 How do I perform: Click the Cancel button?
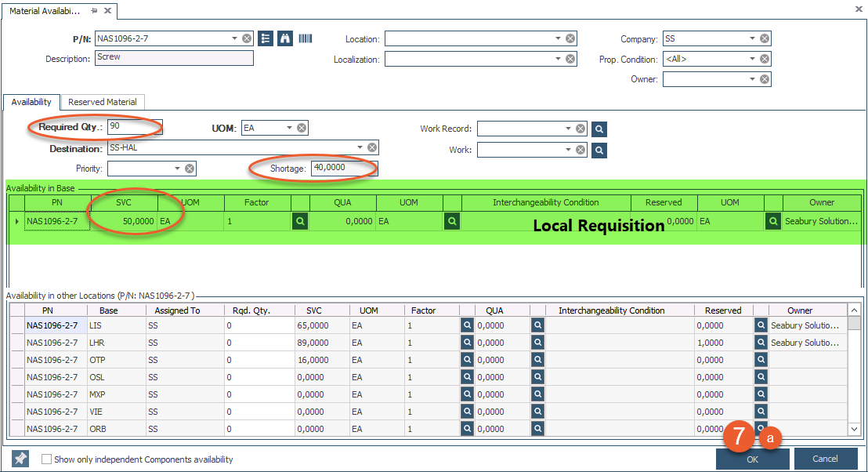(825, 459)
